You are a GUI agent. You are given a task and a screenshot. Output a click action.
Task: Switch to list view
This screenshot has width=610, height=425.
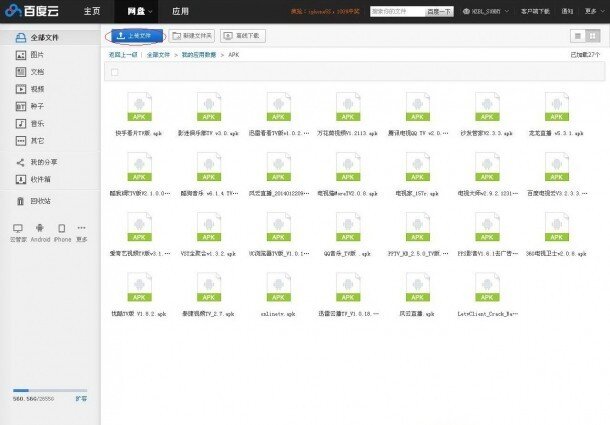coord(578,36)
